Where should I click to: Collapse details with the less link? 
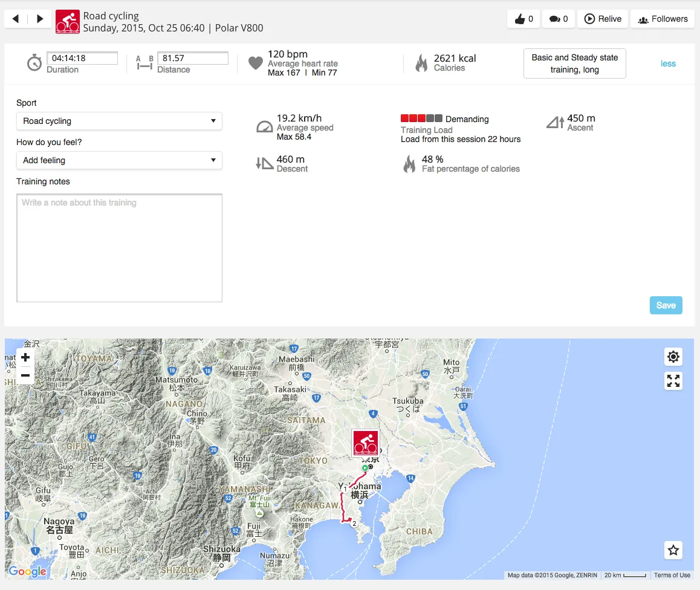point(668,63)
